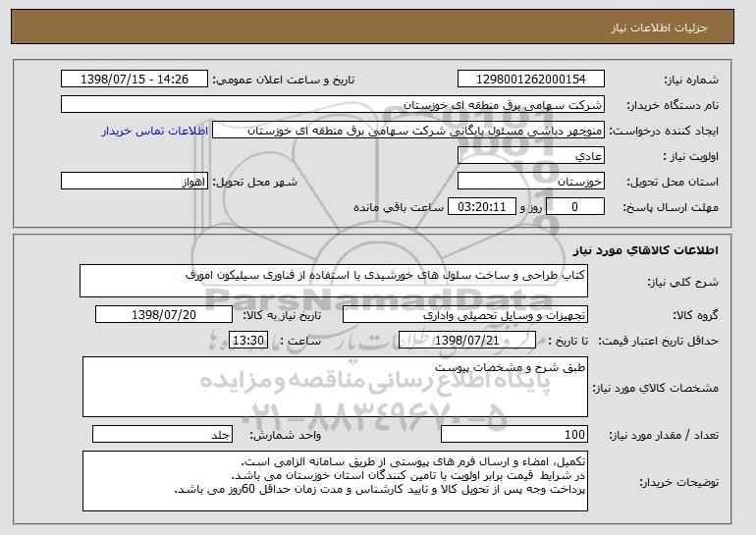
Task: Click the text طبق شرح و مشخصات پیوست
Action: pyautogui.click(x=510, y=367)
